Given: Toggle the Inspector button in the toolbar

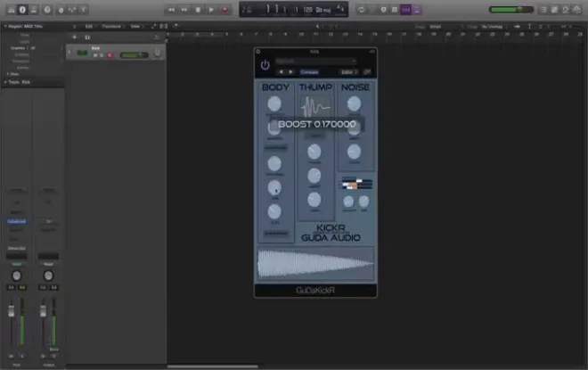Looking at the screenshot, I should point(22,10).
